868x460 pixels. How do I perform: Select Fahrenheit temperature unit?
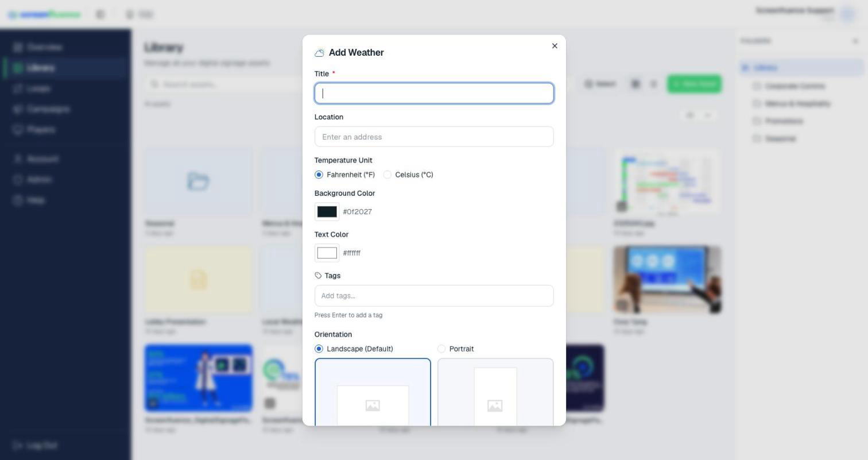coord(319,175)
